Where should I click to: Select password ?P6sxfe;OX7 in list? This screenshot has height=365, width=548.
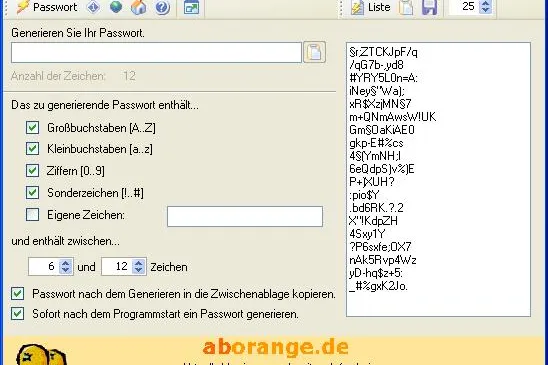(x=380, y=247)
